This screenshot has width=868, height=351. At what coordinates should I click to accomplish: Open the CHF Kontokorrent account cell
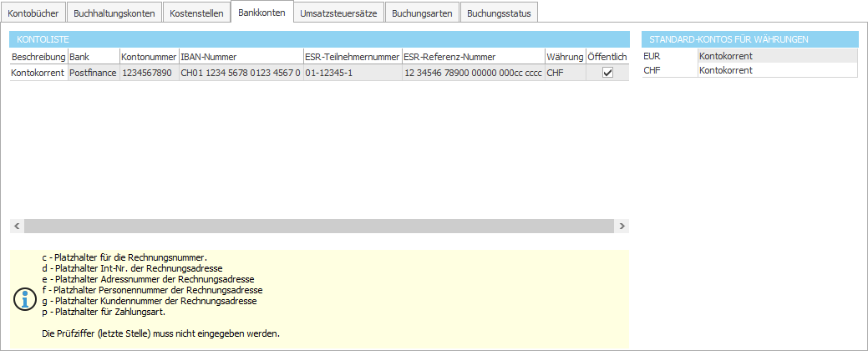[777, 71]
